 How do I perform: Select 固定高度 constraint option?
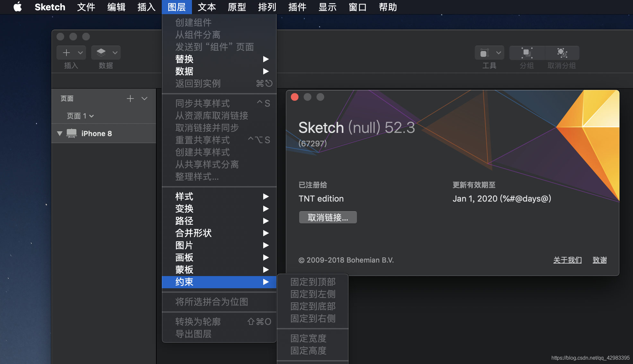[x=313, y=351]
